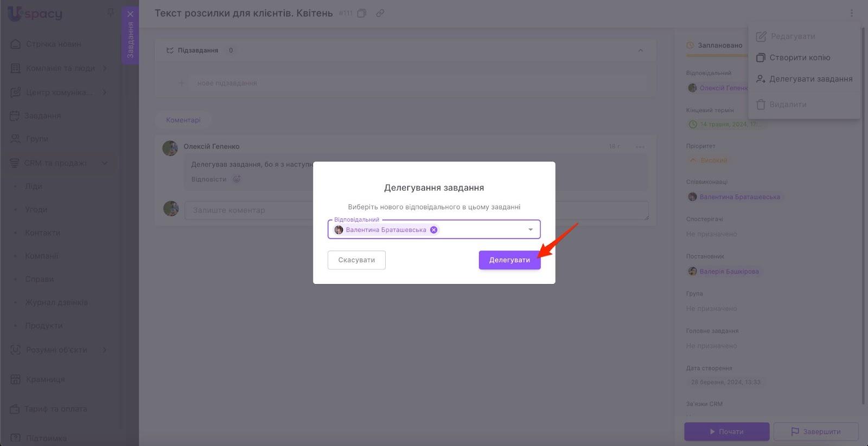Click the Центр комуніка... sidebar icon
This screenshot has width=868, height=446.
(16, 92)
